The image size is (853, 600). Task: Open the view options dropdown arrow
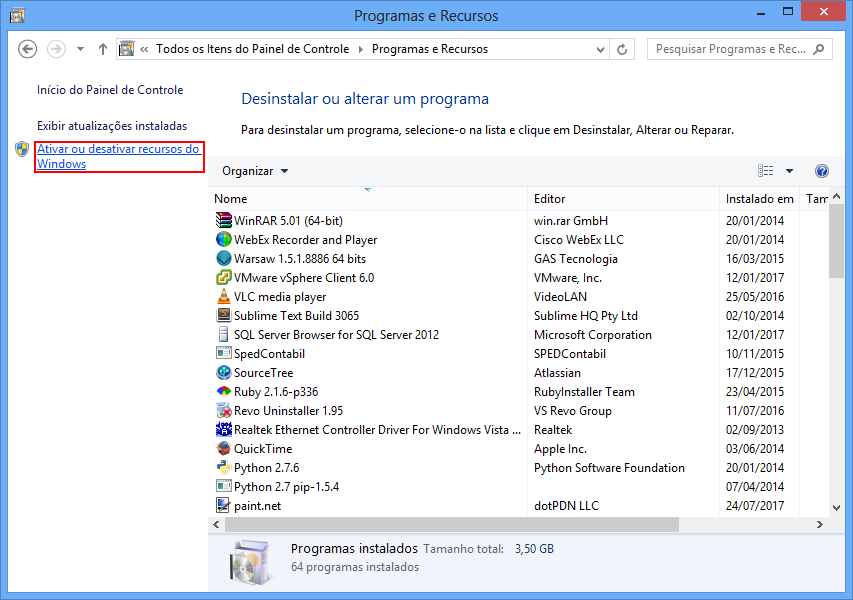click(x=789, y=171)
